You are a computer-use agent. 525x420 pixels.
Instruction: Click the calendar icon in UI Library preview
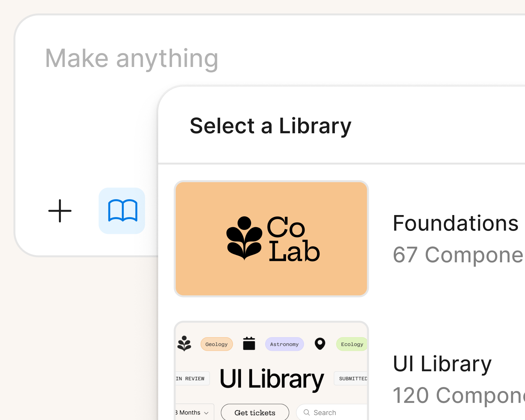[249, 344]
